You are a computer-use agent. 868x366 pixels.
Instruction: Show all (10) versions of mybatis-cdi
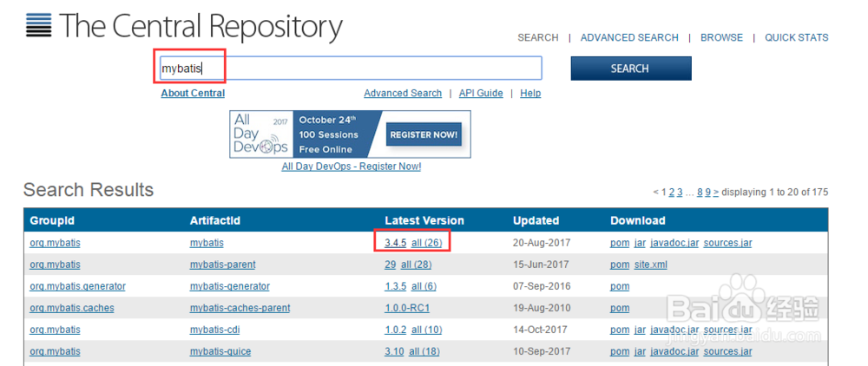pos(427,330)
